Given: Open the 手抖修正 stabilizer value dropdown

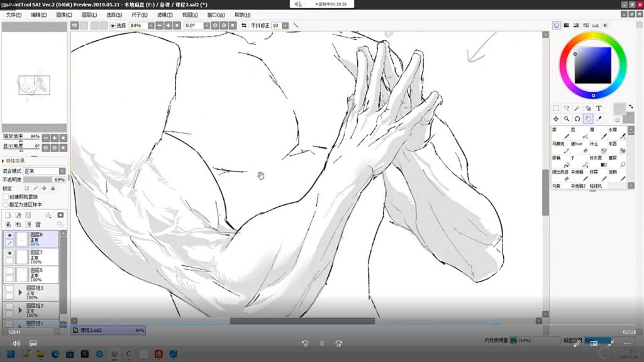Looking at the screenshot, I should (285, 26).
